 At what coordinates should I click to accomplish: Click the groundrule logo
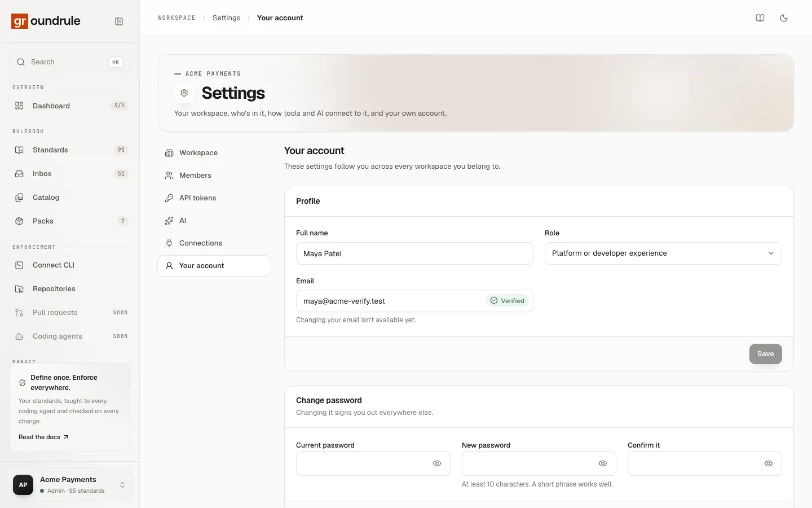coord(46,21)
